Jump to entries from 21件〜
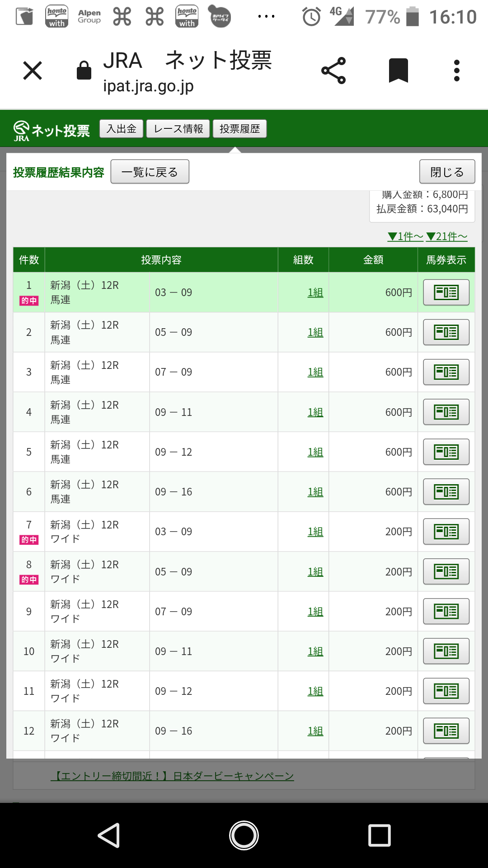The width and height of the screenshot is (488, 868). coord(446,236)
